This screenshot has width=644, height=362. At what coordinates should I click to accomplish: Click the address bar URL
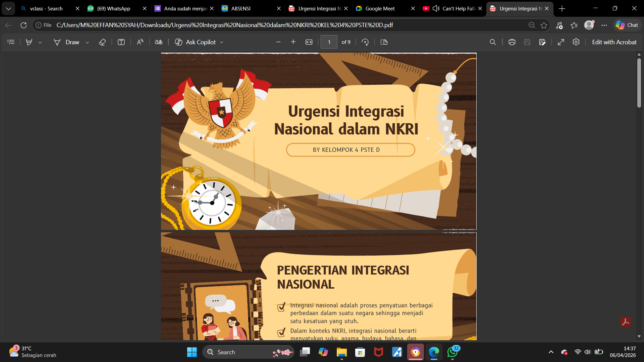pos(225,25)
